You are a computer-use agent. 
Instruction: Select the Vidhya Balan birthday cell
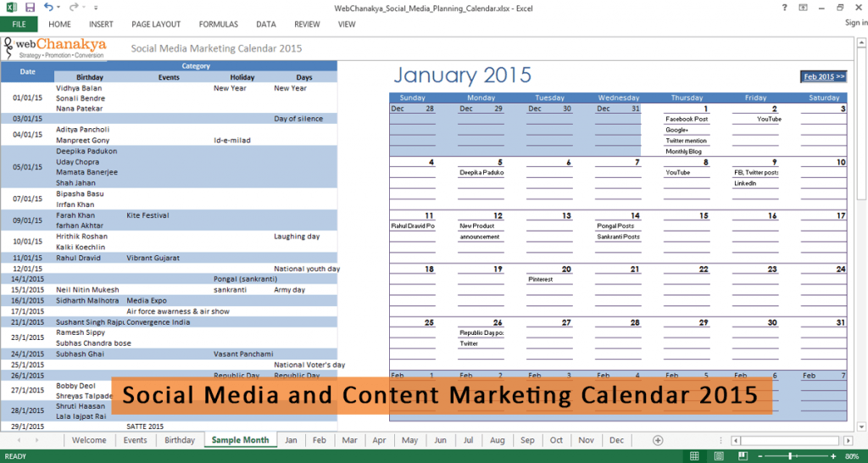point(79,88)
